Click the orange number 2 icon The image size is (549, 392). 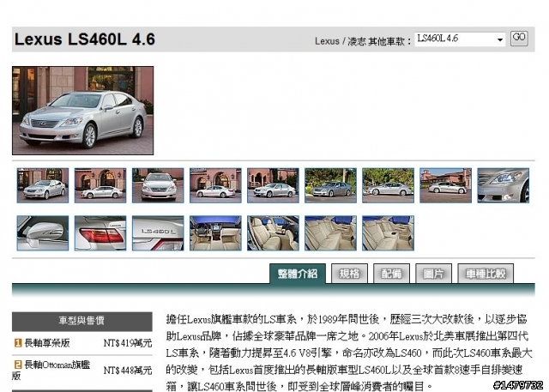18,365
